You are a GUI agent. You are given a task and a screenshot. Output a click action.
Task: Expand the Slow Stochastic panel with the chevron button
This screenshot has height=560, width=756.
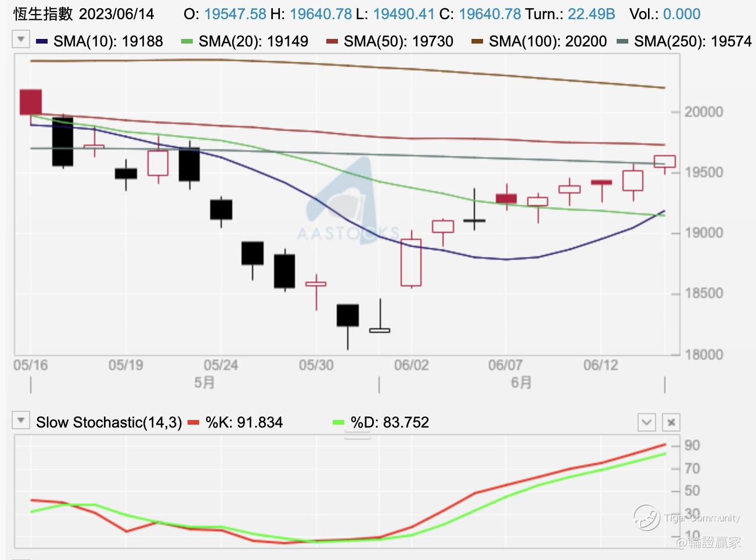646,422
